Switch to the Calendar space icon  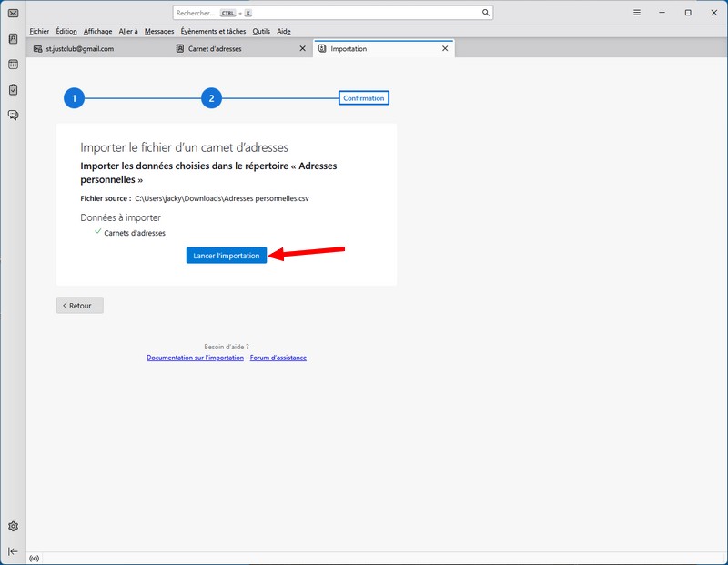(13, 65)
